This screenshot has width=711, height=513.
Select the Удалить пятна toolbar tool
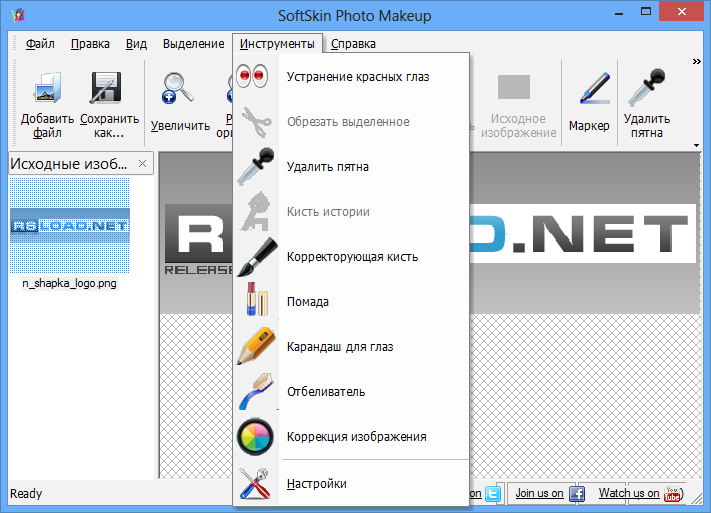[647, 102]
